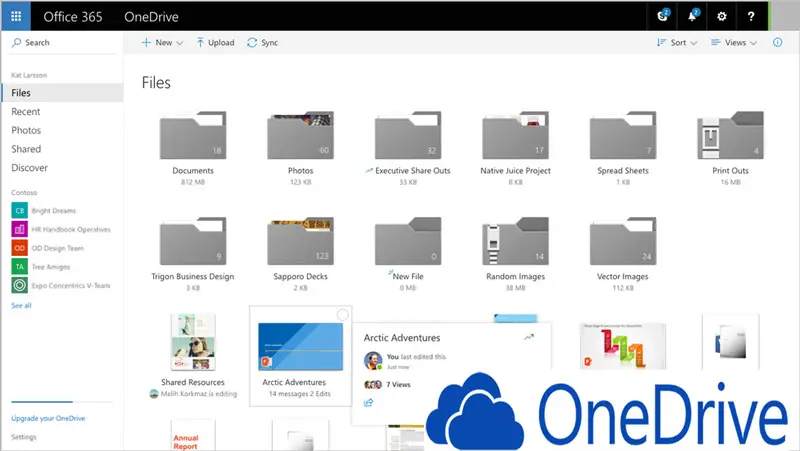Click the Settings link in sidebar
800x451 pixels.
coord(23,437)
